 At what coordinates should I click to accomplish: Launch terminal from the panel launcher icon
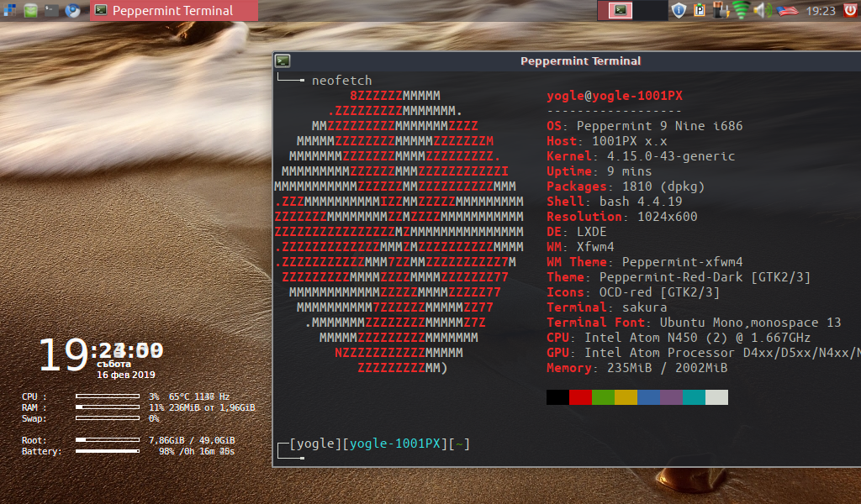pos(51,10)
